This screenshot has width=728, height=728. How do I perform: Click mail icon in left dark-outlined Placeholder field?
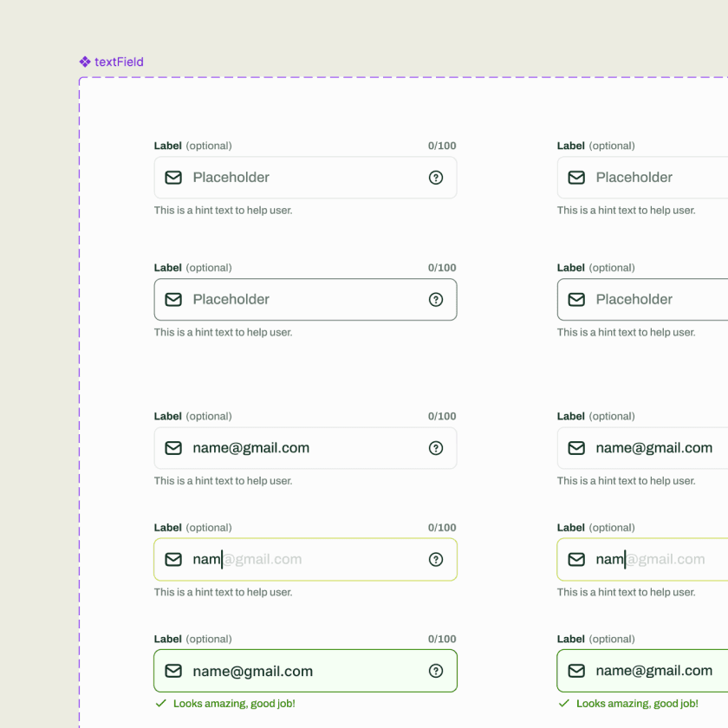[x=173, y=300]
